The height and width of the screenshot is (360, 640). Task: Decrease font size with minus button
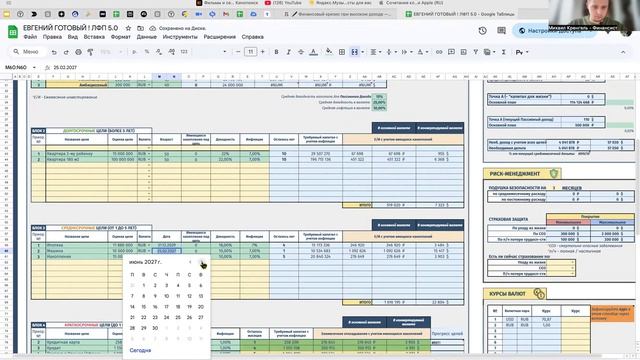pyautogui.click(x=238, y=52)
